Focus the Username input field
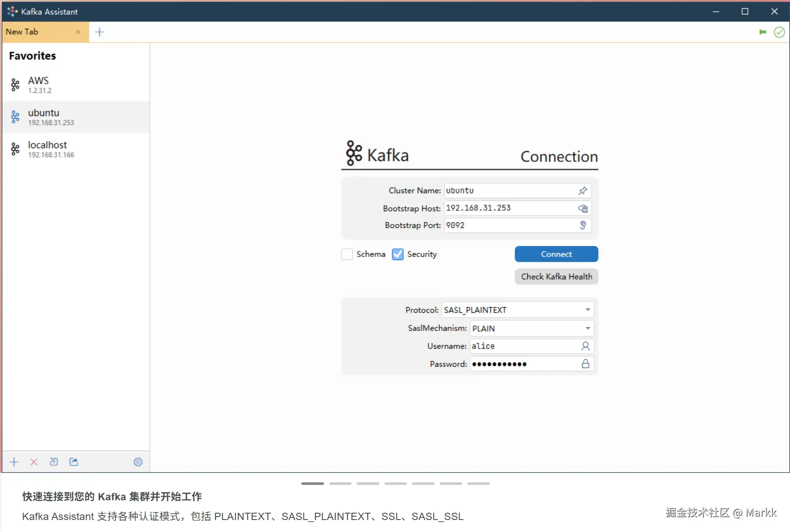Screen dimensions: 790x532 [532, 346]
